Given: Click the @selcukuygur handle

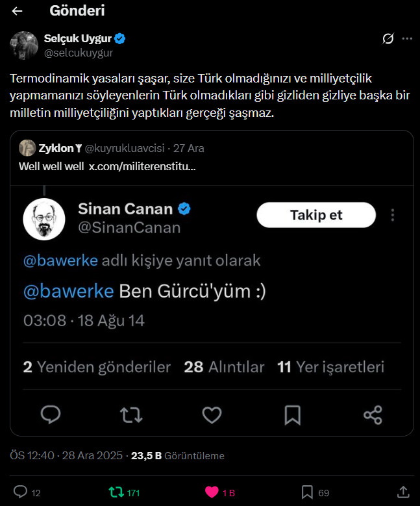Looking at the screenshot, I should pos(79,53).
